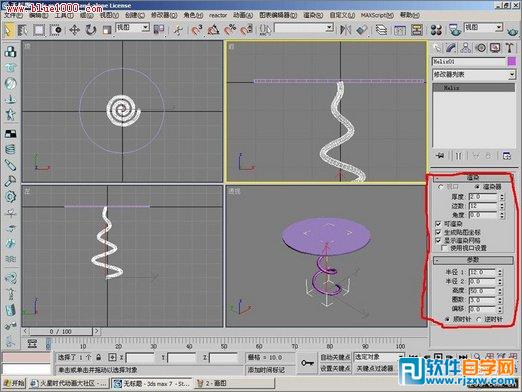
Task: Switch to the Display command panel tab
Action: 495,48
